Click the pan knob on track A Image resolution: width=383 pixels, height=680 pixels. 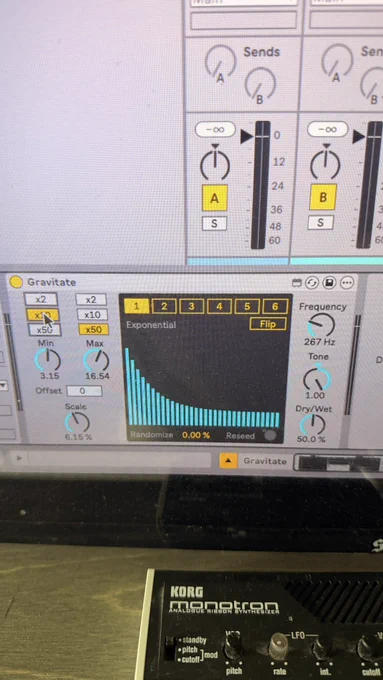[215, 165]
